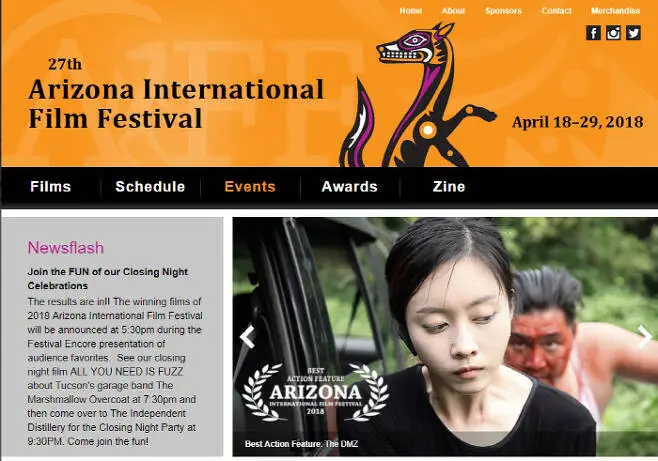Open the Awards section
This screenshot has width=658, height=461.
pyautogui.click(x=350, y=187)
